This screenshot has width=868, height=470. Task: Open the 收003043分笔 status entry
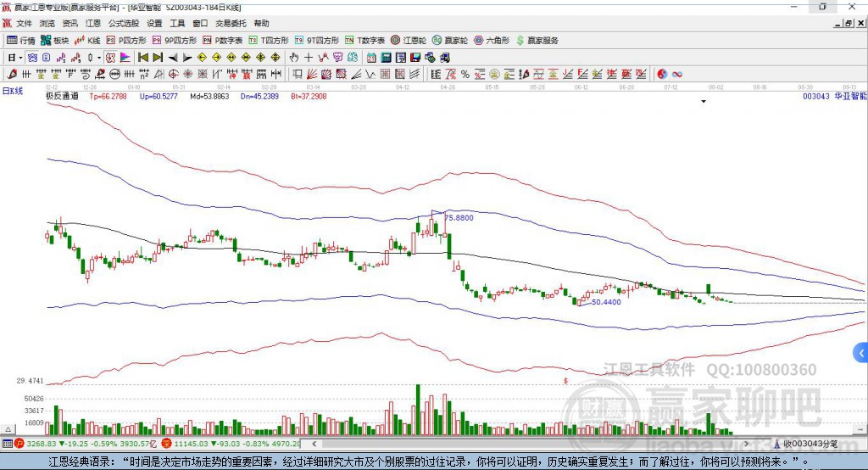click(x=805, y=444)
